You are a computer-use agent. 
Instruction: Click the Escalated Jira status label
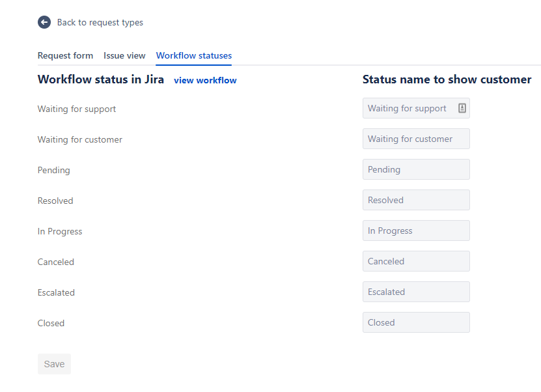(56, 292)
